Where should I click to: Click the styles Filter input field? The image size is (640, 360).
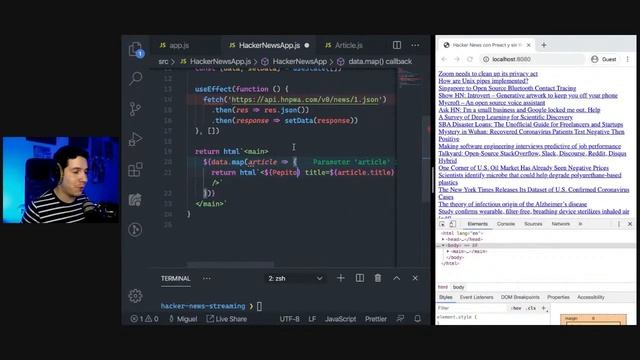click(472, 308)
